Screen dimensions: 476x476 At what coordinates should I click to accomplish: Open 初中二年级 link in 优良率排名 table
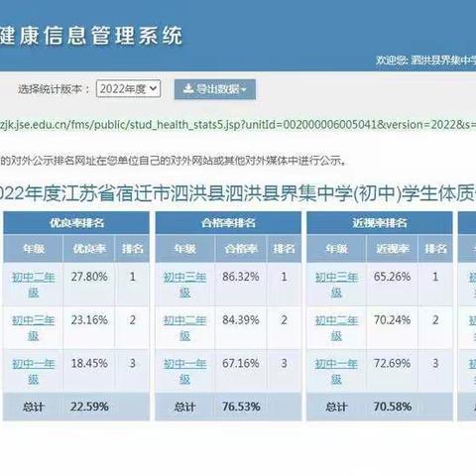tap(34, 285)
